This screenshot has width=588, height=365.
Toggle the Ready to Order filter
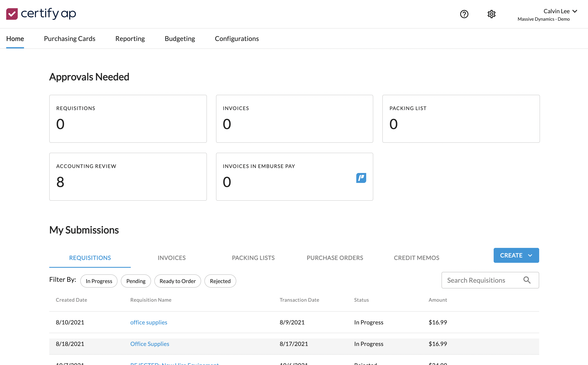tap(178, 281)
